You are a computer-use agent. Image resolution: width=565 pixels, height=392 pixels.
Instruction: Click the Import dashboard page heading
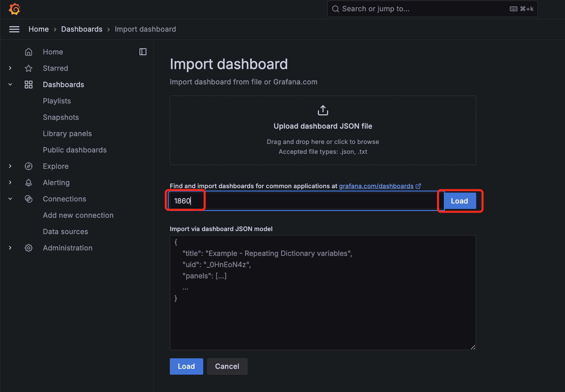pyautogui.click(x=229, y=64)
